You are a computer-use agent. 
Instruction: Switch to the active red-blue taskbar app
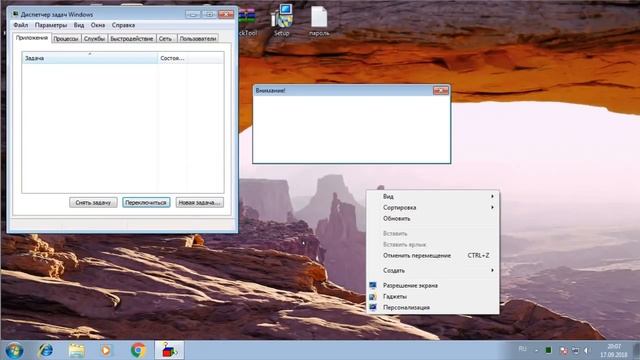169,350
